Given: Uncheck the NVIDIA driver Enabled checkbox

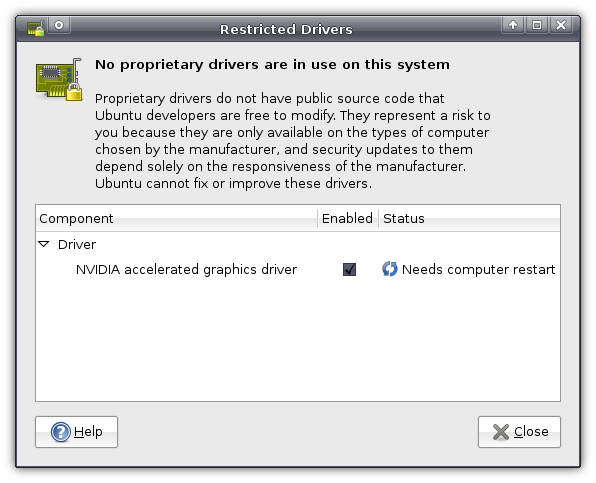Looking at the screenshot, I should (349, 269).
